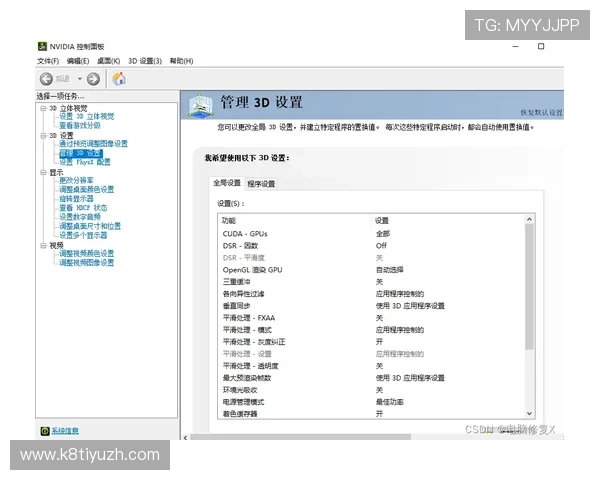
Task: Select the 平滑处理 - 透明度 row
Action: click(x=371, y=366)
